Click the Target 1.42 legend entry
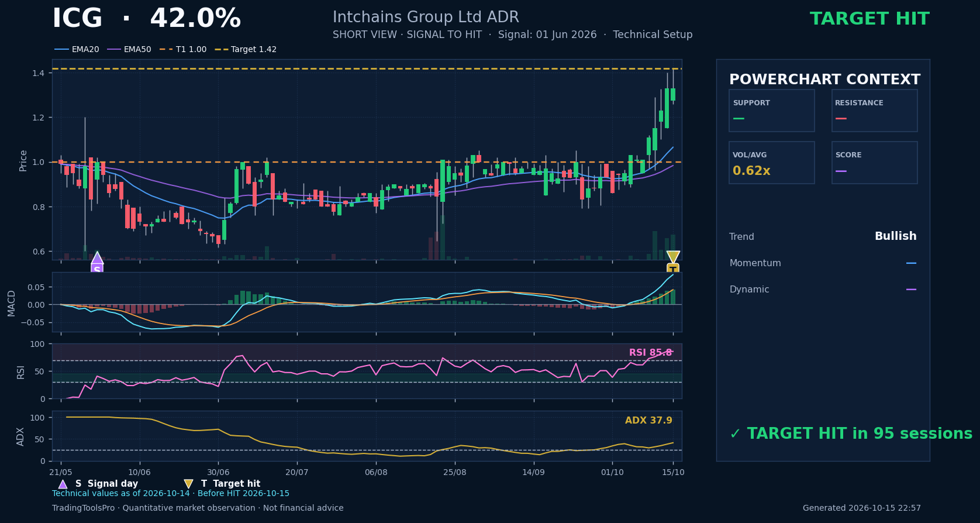The height and width of the screenshot is (523, 980). tap(246, 50)
